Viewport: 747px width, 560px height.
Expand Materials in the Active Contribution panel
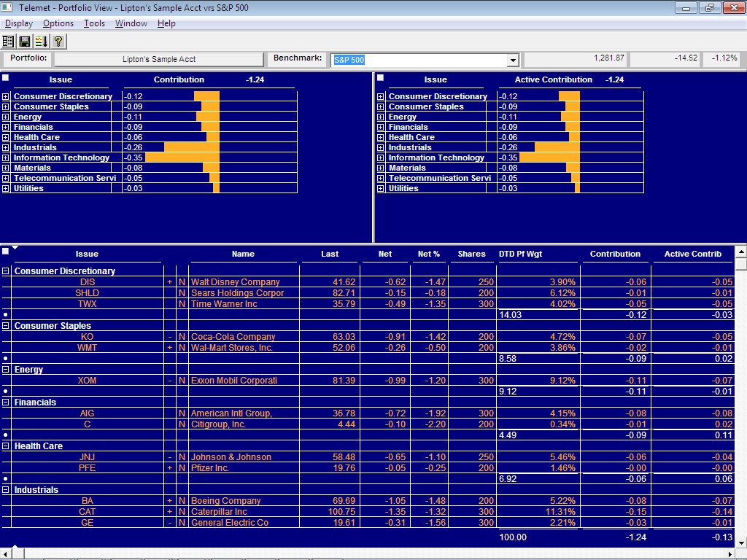point(380,168)
